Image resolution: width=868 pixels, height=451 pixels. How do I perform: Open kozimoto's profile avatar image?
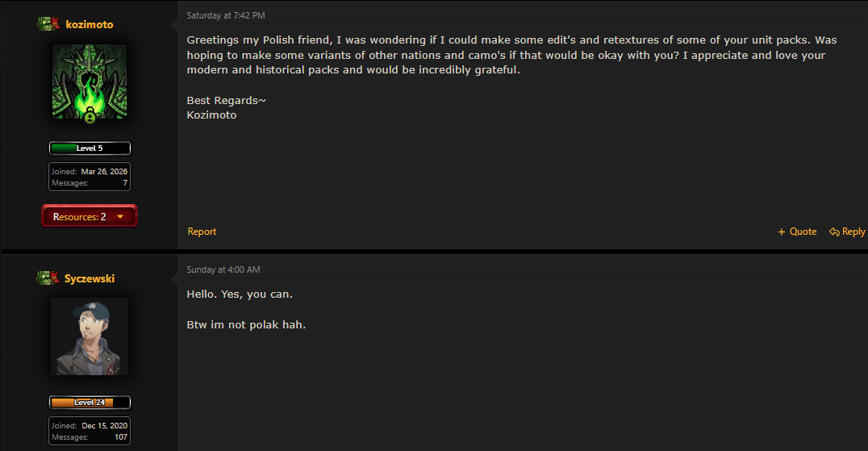[89, 82]
